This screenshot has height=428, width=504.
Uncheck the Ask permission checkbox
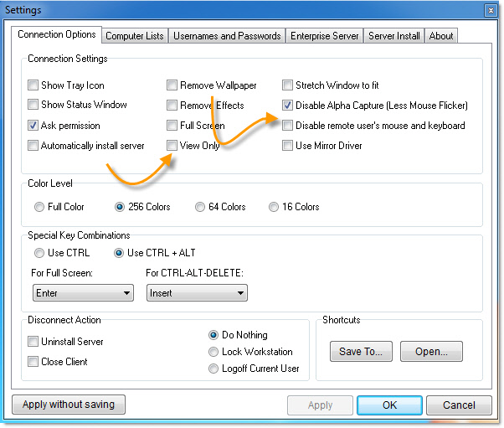33,126
